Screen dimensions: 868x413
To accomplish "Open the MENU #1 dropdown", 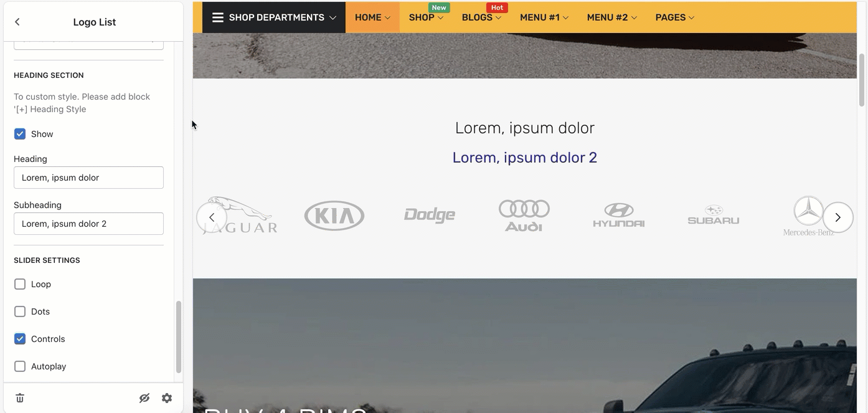I will pyautogui.click(x=544, y=17).
